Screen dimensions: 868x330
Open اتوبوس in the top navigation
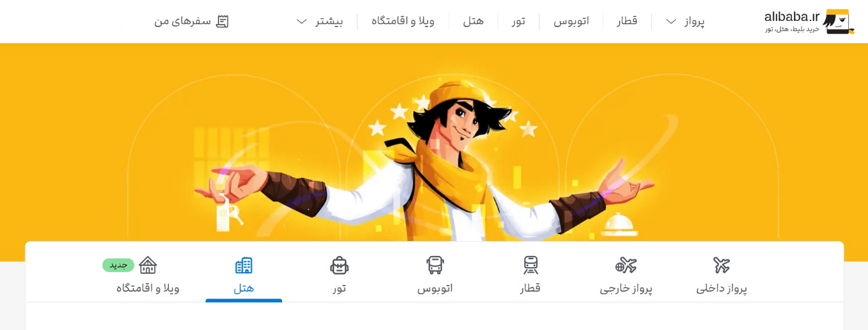pyautogui.click(x=571, y=22)
